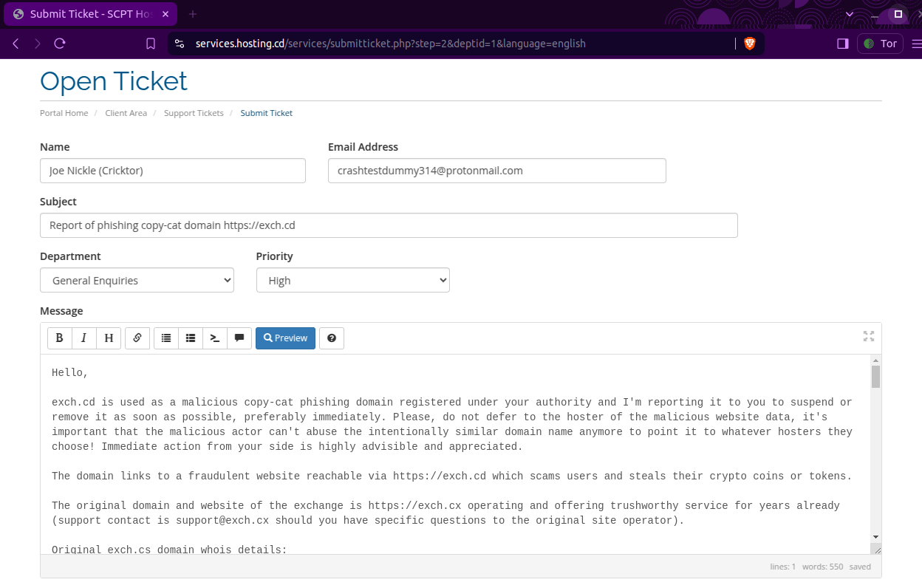Insert code block with terminal icon
The height and width of the screenshot is (588, 922).
215,338
